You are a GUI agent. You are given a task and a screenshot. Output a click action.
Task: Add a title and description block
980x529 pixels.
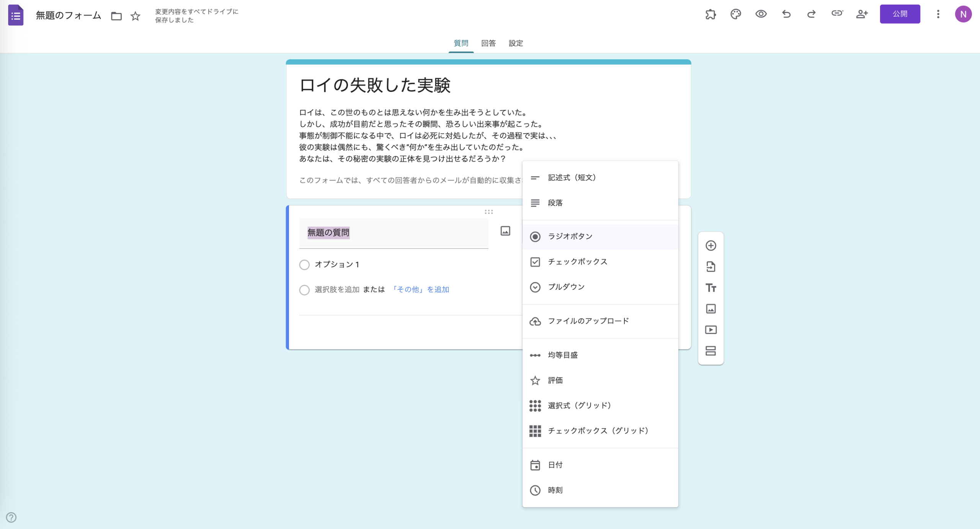point(711,287)
